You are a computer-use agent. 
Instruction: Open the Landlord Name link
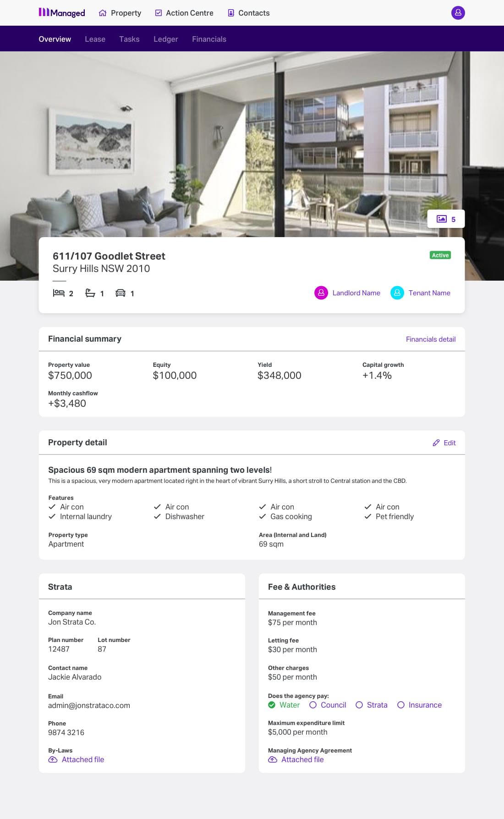356,293
